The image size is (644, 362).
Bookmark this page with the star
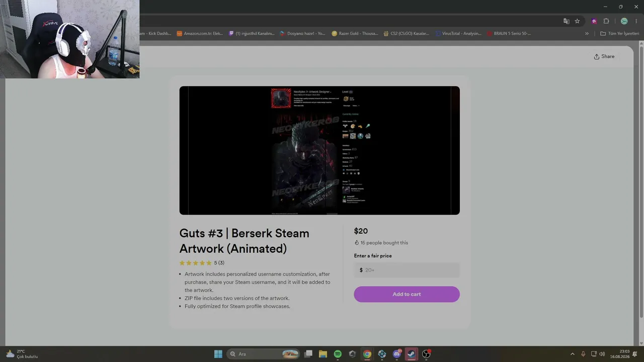[577, 21]
